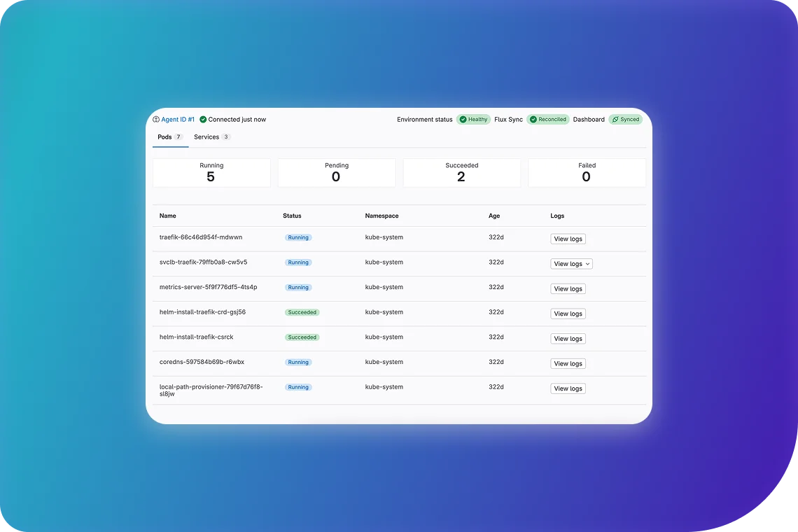Open logs for metrics-server pod
Viewport: 798px width, 532px height.
point(568,288)
